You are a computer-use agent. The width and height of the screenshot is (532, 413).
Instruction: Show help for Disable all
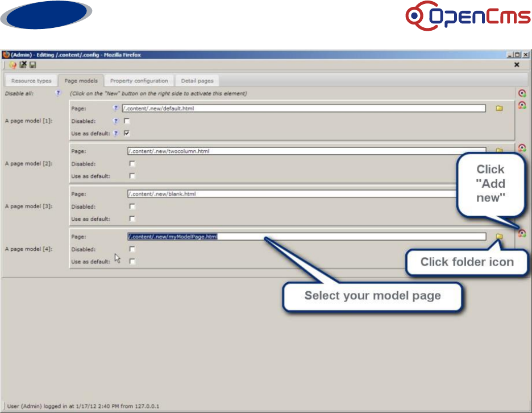point(58,93)
